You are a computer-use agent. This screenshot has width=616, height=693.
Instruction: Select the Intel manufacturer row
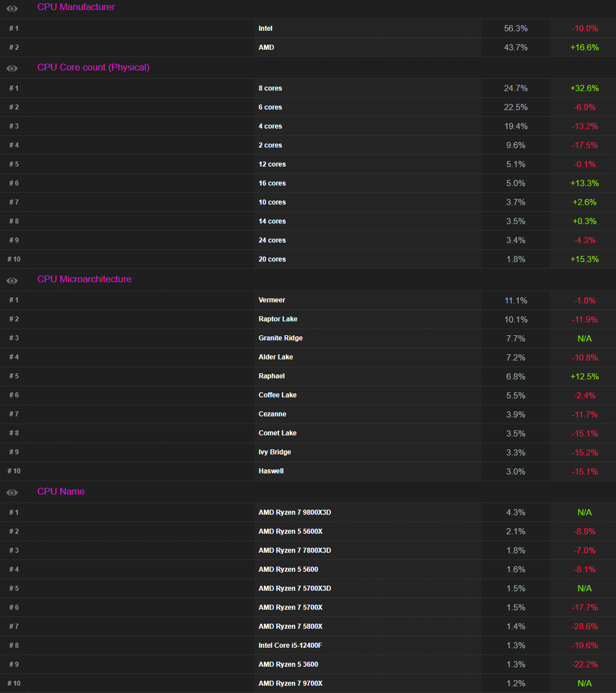(266, 29)
